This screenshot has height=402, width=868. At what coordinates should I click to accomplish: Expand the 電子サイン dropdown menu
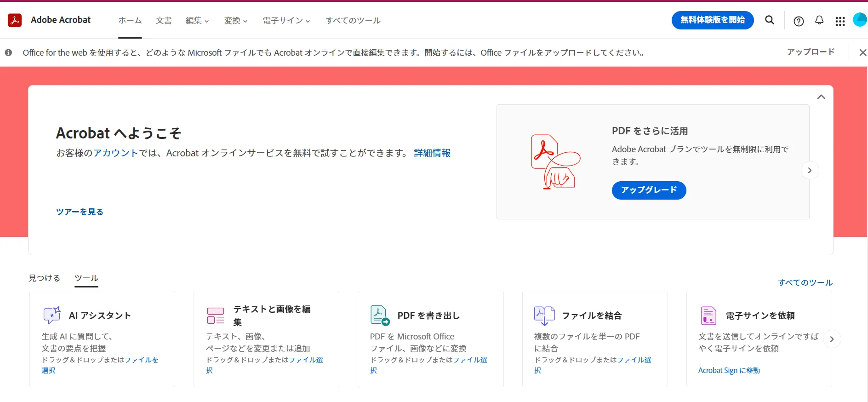[x=286, y=20]
